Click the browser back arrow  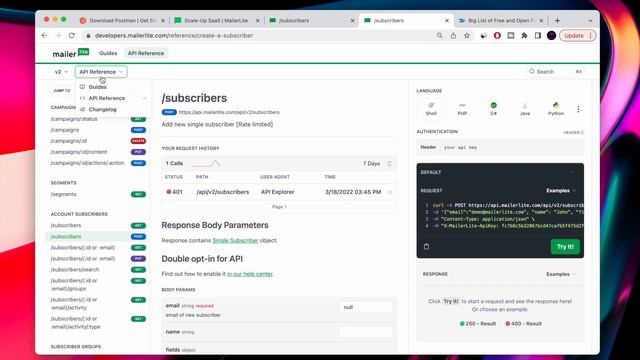tap(44, 36)
